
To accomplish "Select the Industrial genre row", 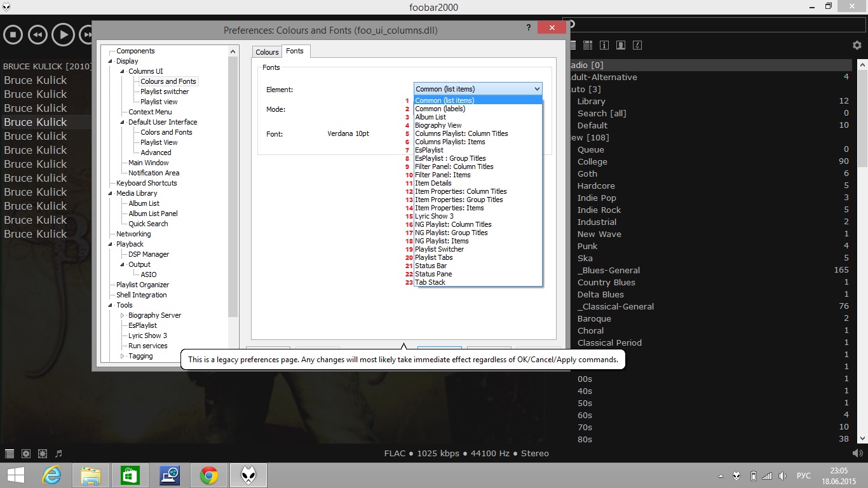I will [710, 222].
